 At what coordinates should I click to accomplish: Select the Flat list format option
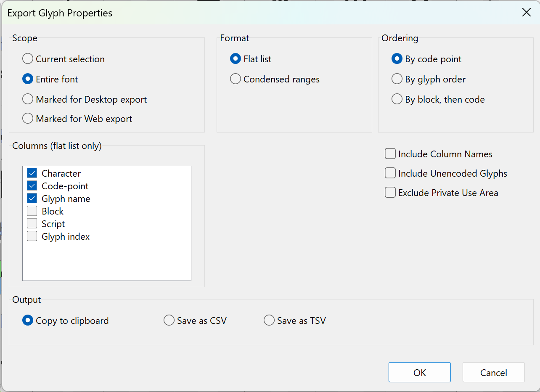click(236, 59)
